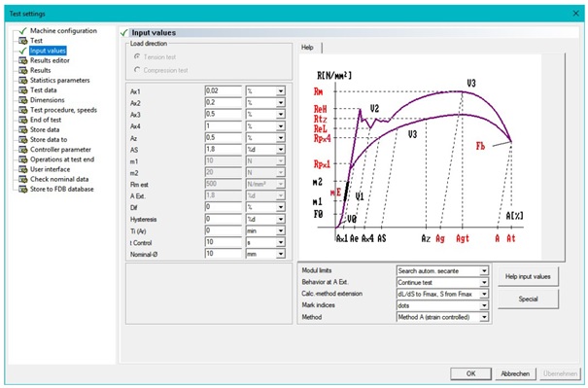Select Test procedure, speeds in tree
Viewport: 588px width, 388px height.
tap(63, 110)
